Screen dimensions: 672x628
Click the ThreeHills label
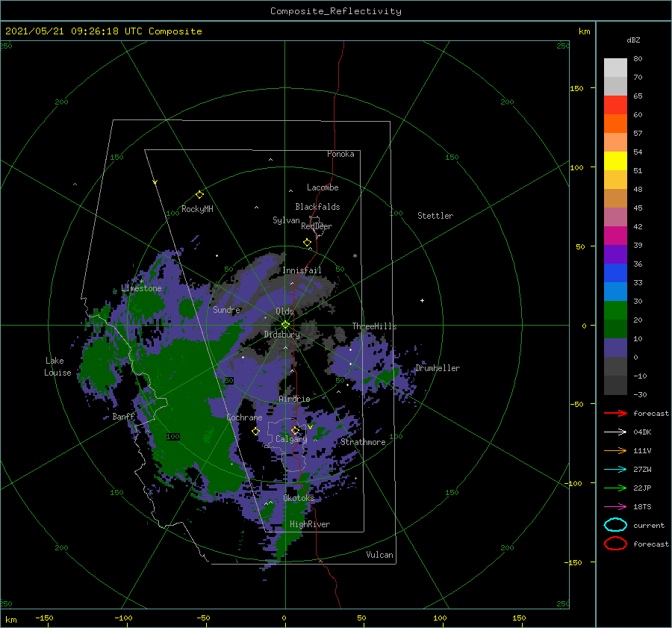tap(374, 326)
